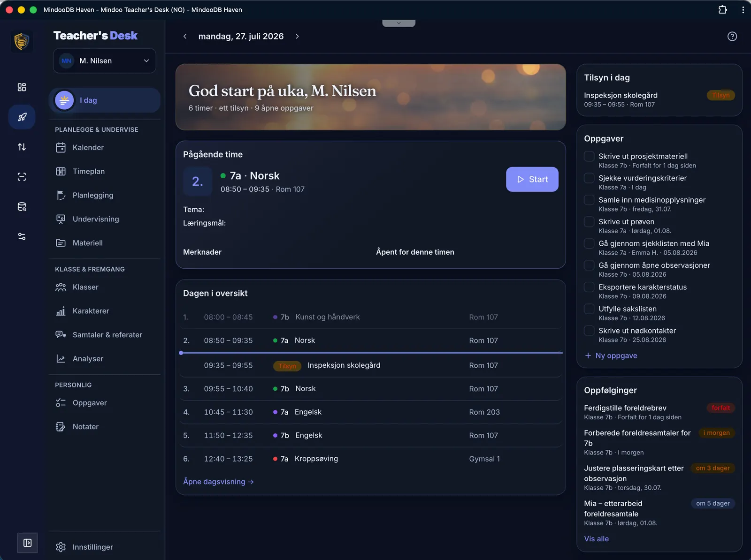The height and width of the screenshot is (560, 751).
Task: Open the Ferdigstille foreldrebrev follow-up
Action: 659,413
